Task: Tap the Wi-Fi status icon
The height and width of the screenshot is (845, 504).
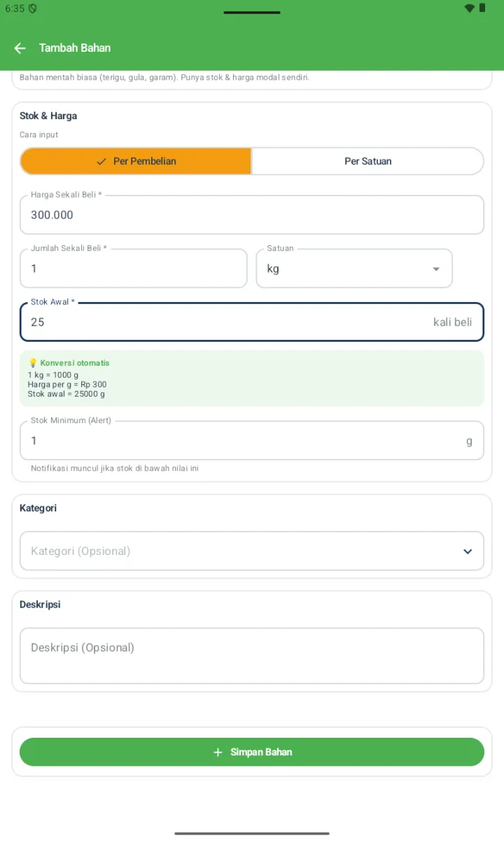Action: click(469, 8)
